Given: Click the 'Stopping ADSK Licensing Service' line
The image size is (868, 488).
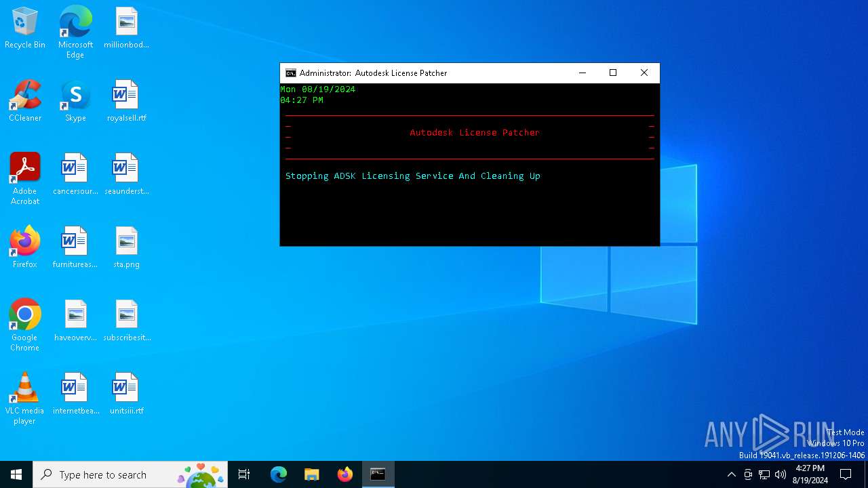Looking at the screenshot, I should [x=413, y=176].
